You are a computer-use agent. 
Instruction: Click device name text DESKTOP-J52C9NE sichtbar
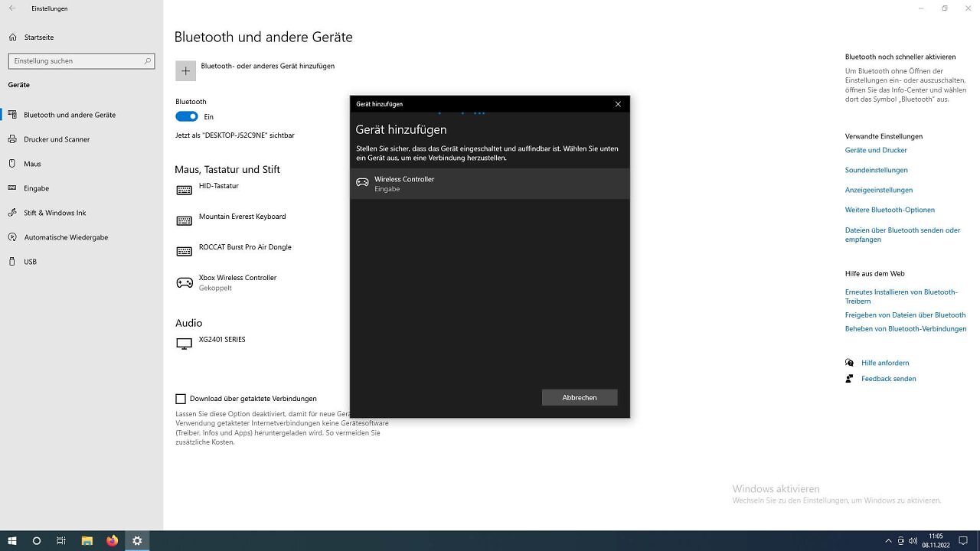234,135
